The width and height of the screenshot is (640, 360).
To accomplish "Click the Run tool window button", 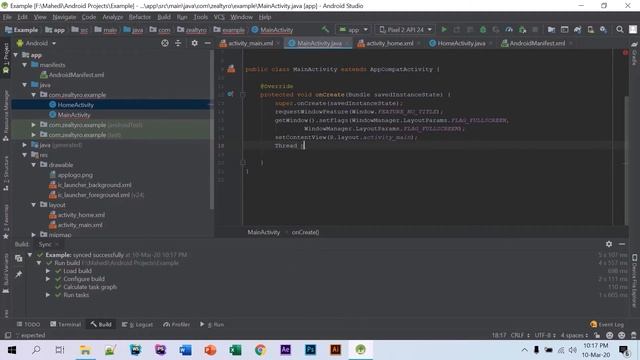I will click(x=212, y=324).
